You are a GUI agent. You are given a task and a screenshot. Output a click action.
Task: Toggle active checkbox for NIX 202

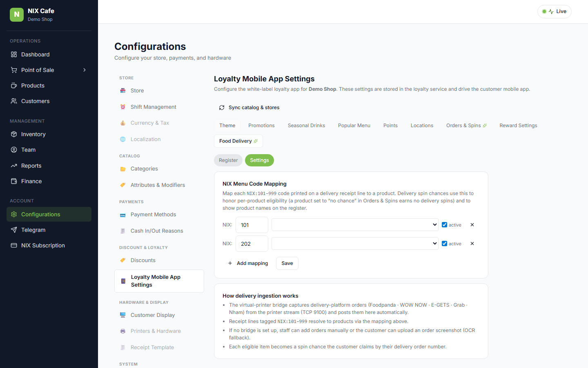click(444, 243)
